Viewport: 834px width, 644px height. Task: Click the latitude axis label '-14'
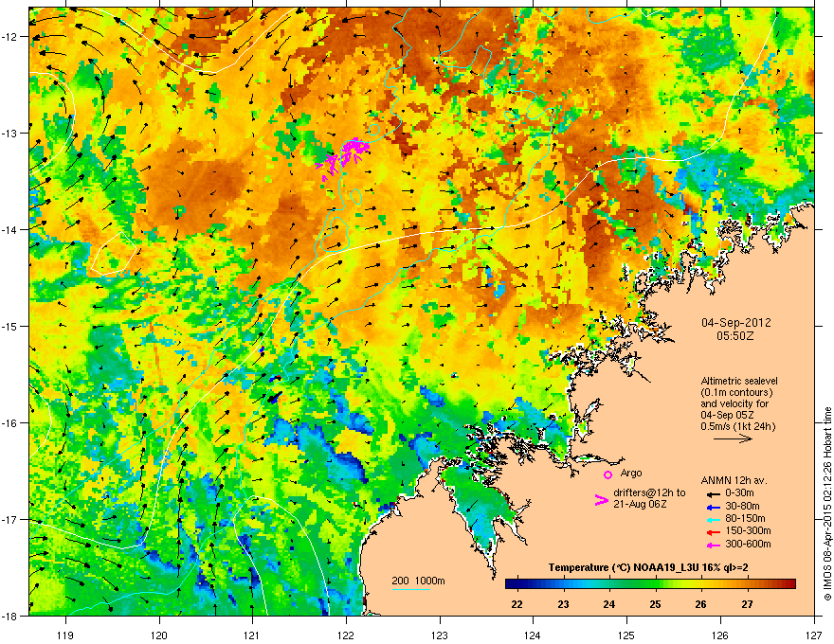pyautogui.click(x=9, y=229)
